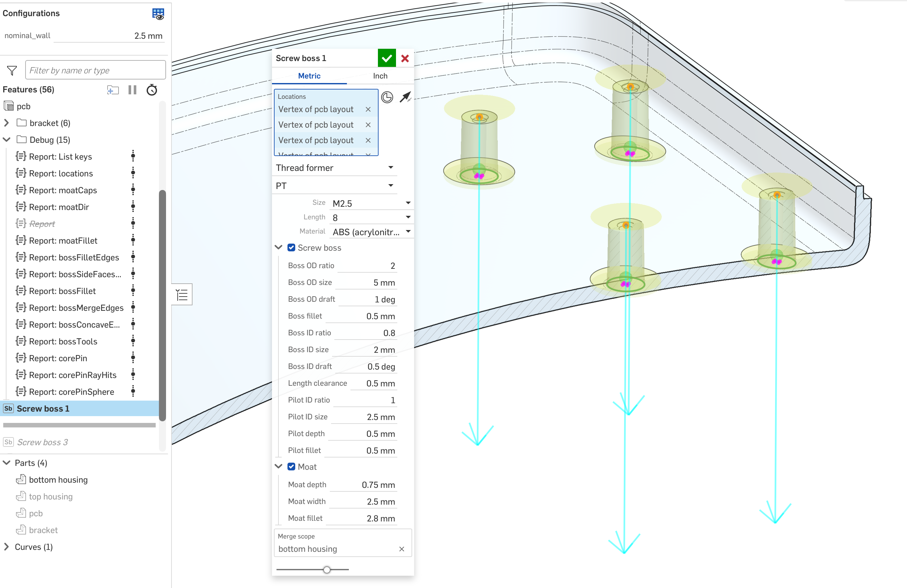Image resolution: width=907 pixels, height=588 pixels.
Task: Switch to the Inch tab
Action: coord(380,76)
